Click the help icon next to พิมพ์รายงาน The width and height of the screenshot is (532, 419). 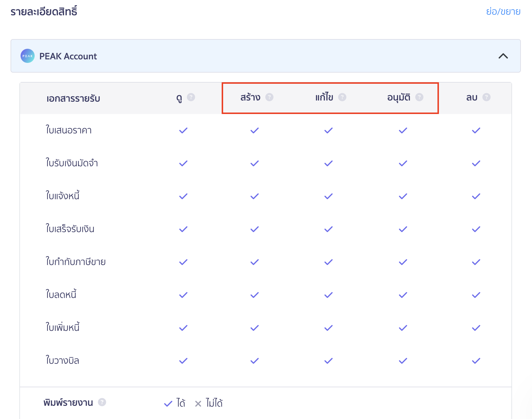(102, 402)
